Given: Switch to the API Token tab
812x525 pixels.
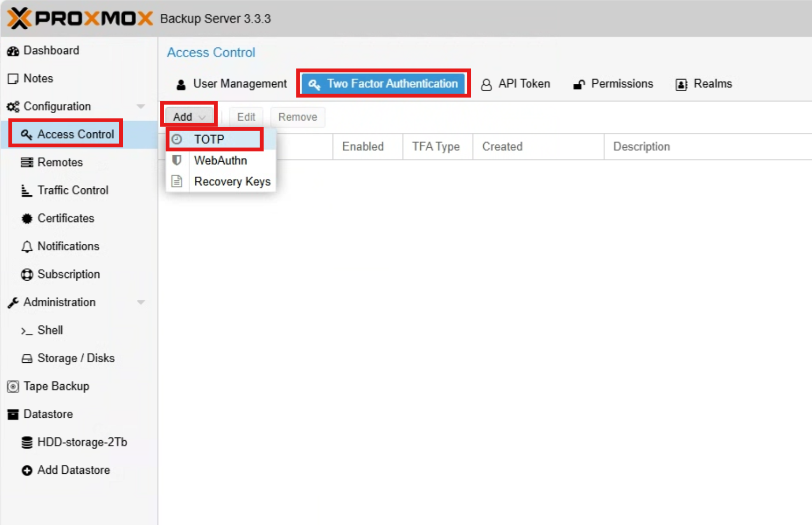Looking at the screenshot, I should coord(516,84).
